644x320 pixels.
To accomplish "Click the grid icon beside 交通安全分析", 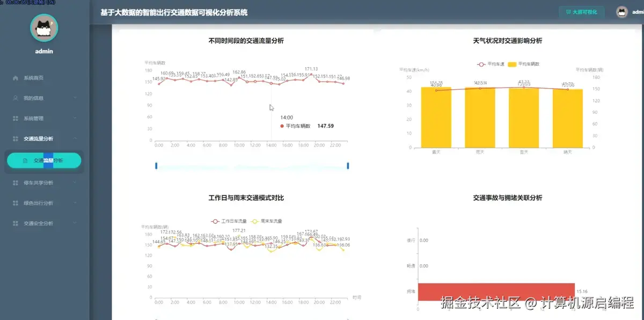I will click(15, 223).
